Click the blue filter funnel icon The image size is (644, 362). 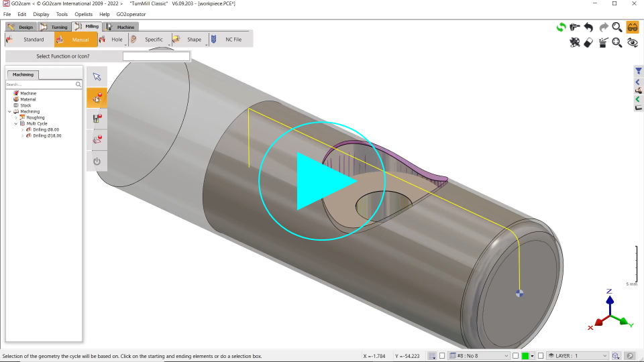coord(638,71)
